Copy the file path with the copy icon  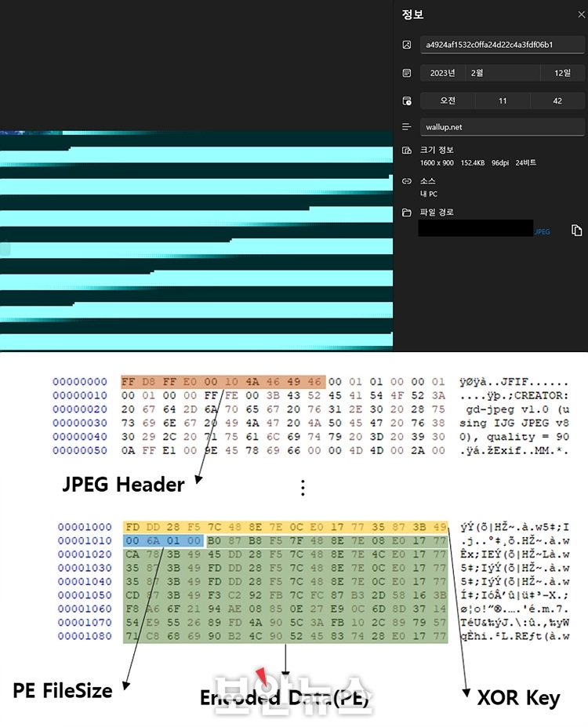[x=576, y=230]
